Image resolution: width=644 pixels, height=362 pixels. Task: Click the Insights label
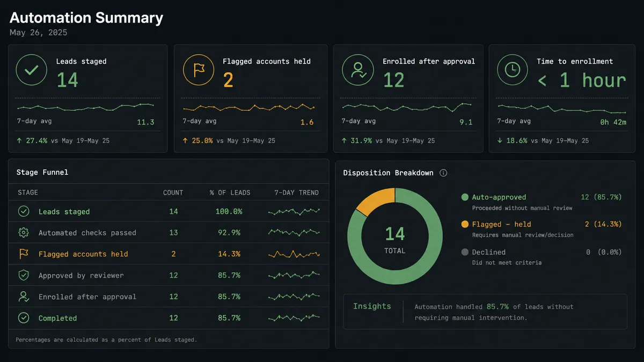tap(372, 306)
